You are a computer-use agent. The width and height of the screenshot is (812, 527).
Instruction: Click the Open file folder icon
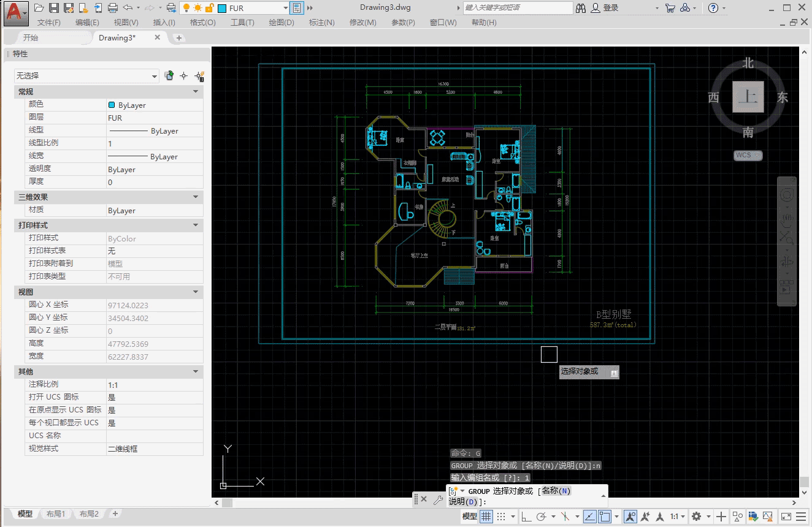point(39,8)
